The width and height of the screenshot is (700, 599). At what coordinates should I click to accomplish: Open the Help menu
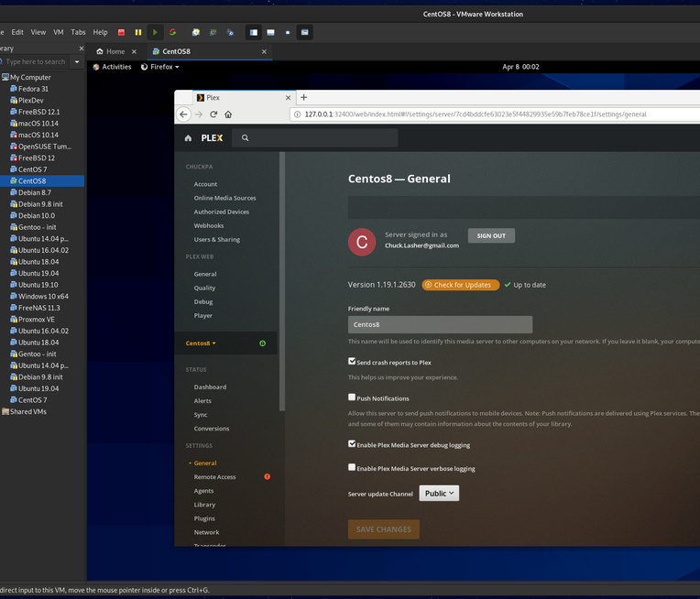(x=100, y=32)
